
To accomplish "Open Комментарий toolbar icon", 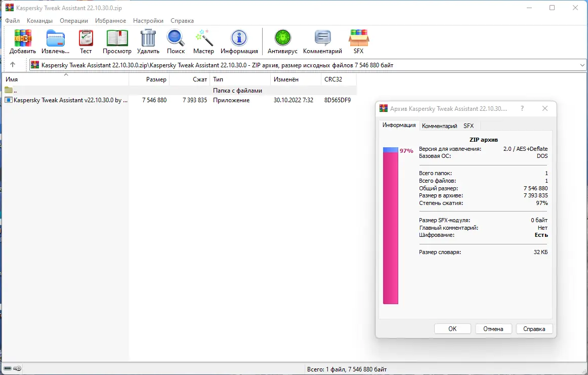I will pyautogui.click(x=322, y=38).
